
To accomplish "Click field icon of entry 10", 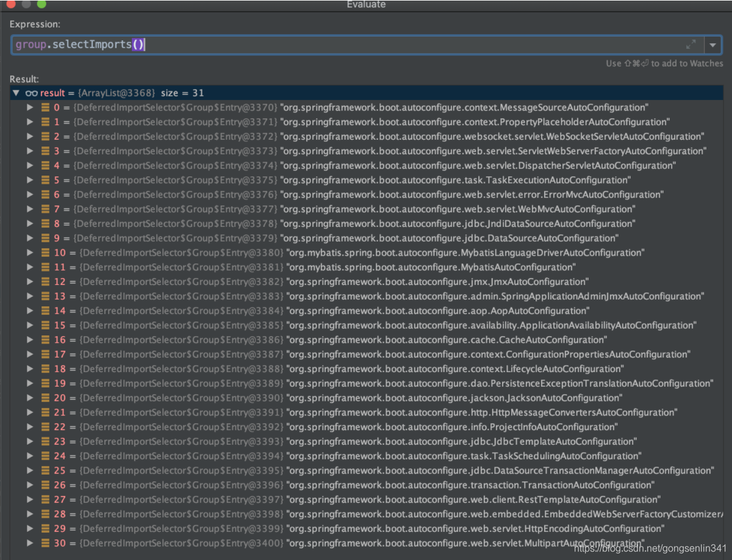I will tap(45, 253).
